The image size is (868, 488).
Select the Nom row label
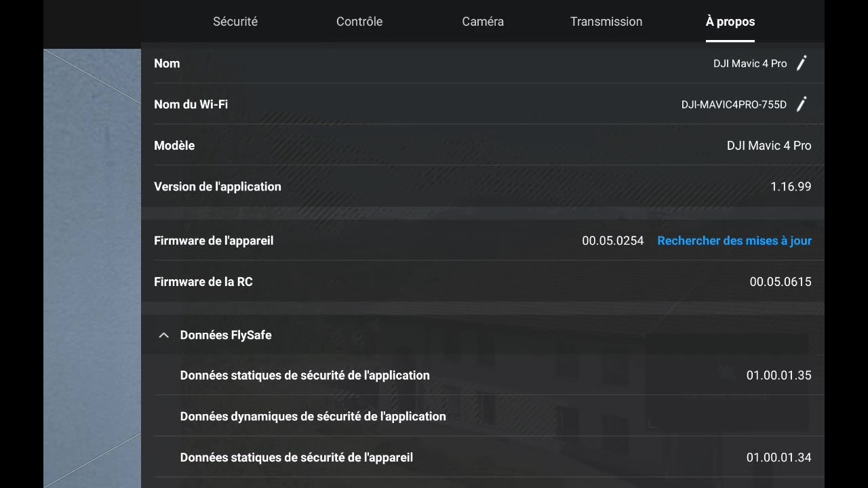(167, 63)
